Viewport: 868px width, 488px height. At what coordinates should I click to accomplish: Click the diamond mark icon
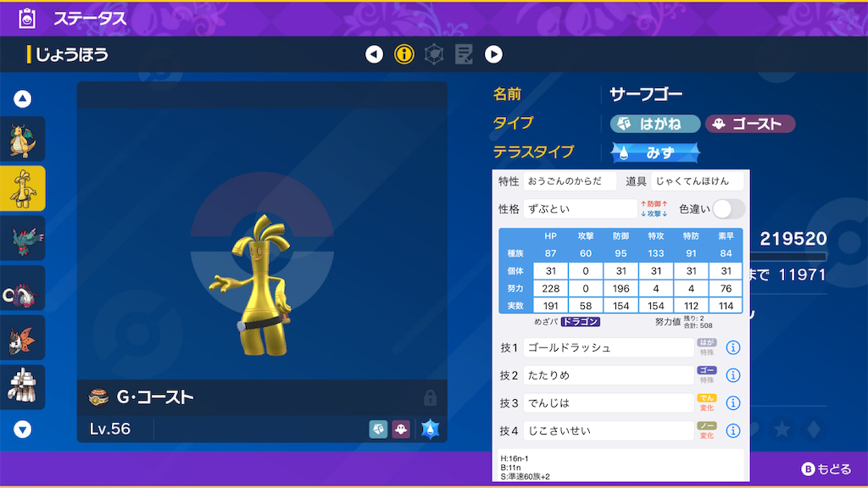[x=814, y=429]
